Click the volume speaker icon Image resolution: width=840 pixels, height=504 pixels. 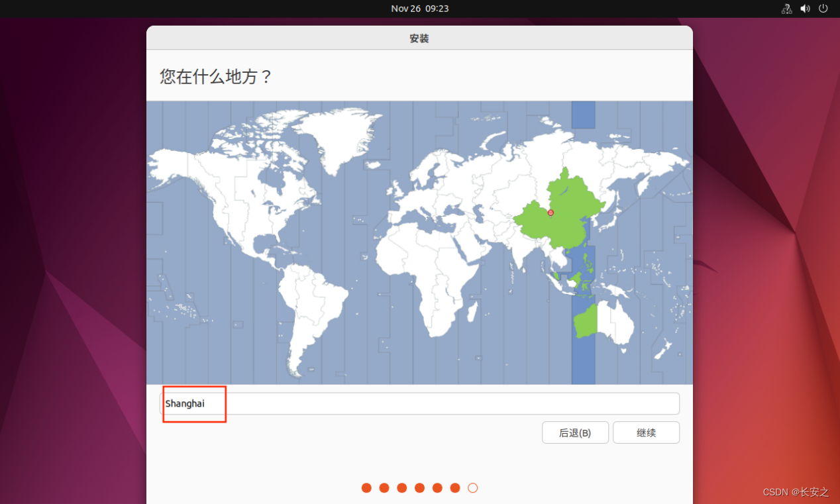click(x=805, y=9)
